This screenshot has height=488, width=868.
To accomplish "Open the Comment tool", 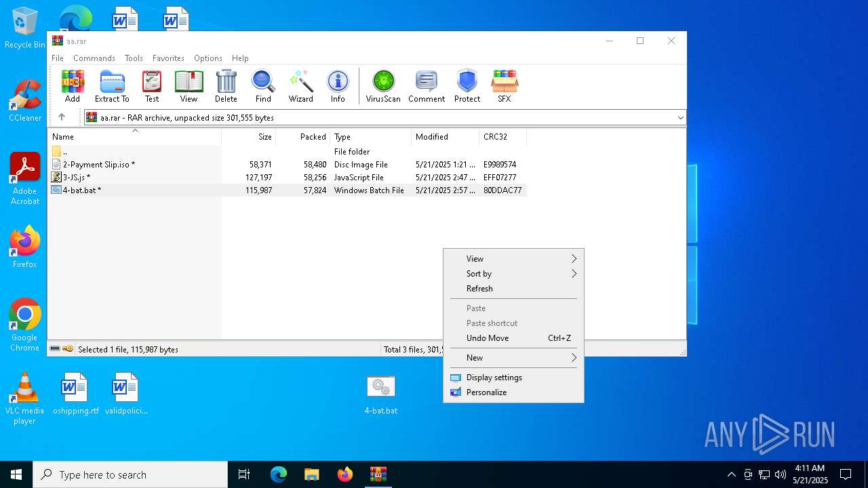I will 427,86.
